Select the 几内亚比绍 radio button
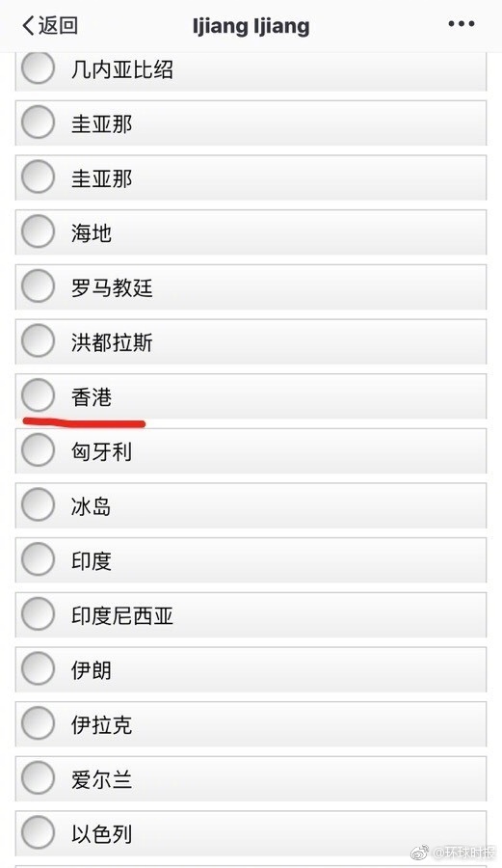This screenshot has width=502, height=868. pos(38,68)
